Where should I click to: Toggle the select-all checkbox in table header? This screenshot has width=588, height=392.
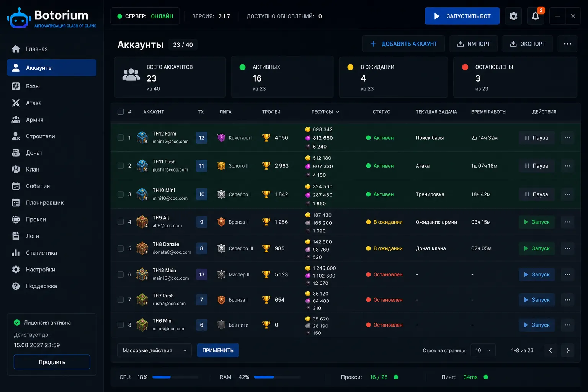tap(121, 112)
